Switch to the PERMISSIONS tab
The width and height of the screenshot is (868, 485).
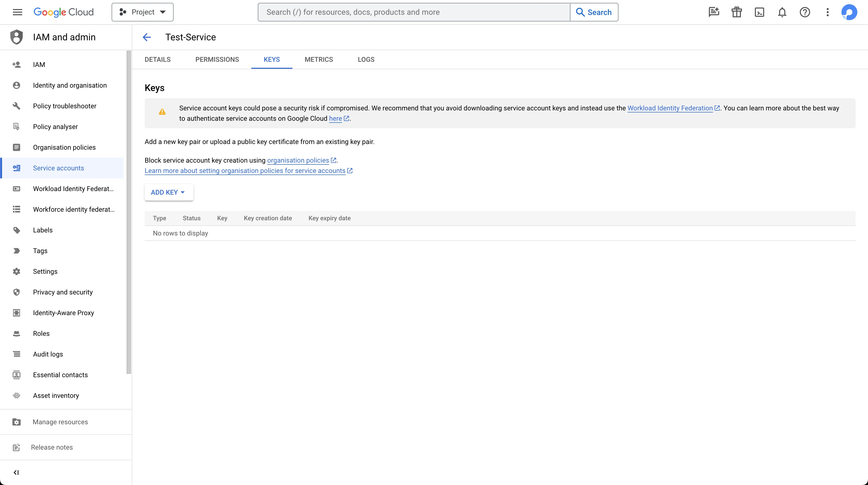(217, 59)
